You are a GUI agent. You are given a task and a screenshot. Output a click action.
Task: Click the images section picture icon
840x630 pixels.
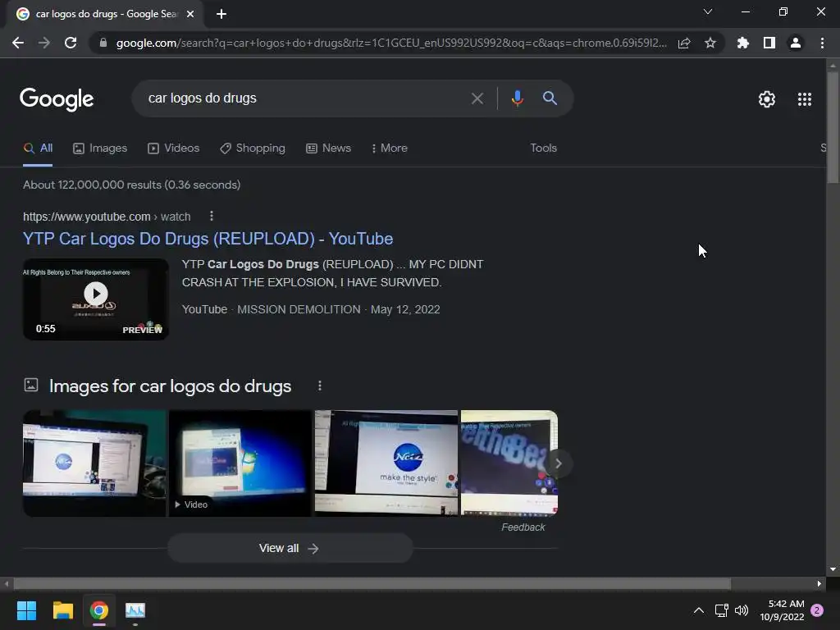pos(31,385)
